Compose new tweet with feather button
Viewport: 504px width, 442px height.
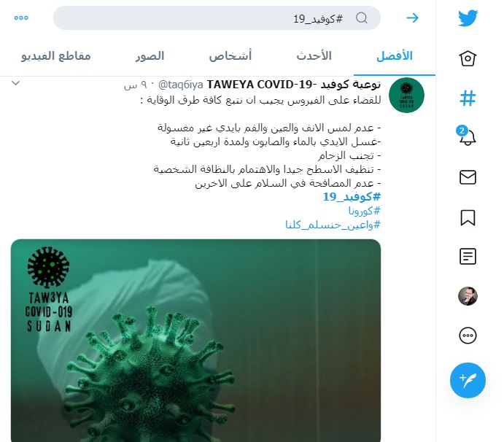click(468, 380)
